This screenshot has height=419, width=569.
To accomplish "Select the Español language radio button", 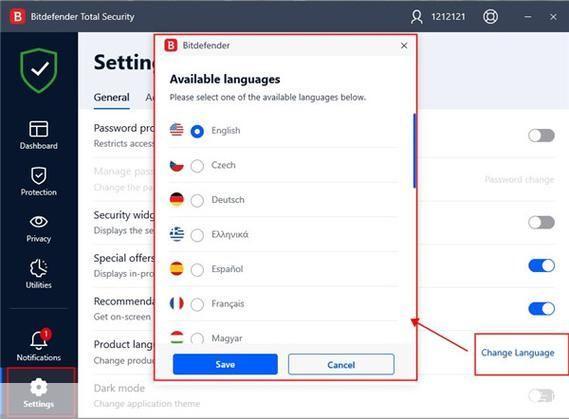I will pyautogui.click(x=197, y=270).
